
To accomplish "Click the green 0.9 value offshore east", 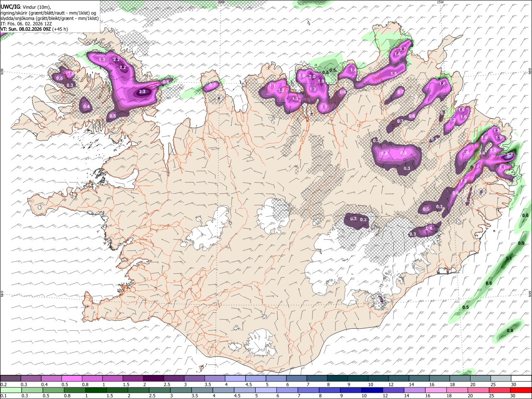I will [x=521, y=243].
